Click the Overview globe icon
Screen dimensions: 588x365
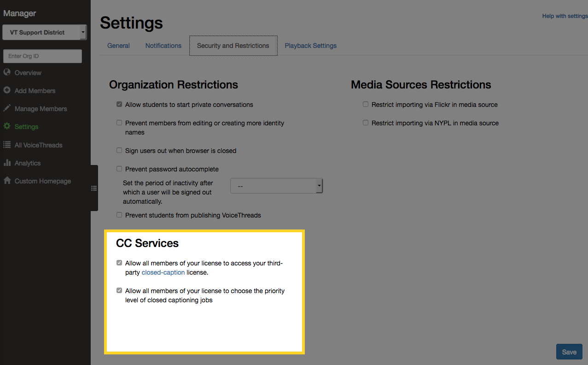(7, 72)
